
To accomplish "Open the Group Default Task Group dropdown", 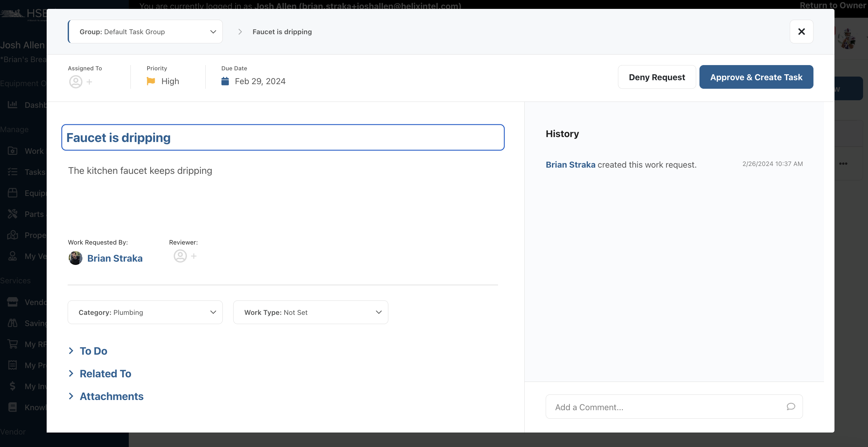I will click(145, 32).
